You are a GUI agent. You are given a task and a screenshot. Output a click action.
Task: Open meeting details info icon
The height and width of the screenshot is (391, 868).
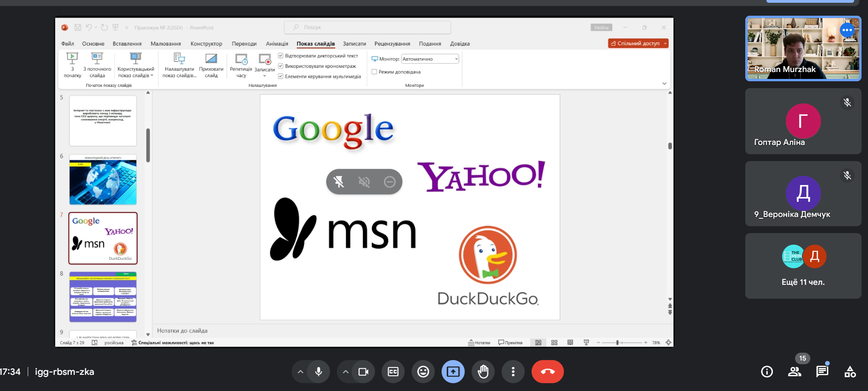[x=767, y=372]
